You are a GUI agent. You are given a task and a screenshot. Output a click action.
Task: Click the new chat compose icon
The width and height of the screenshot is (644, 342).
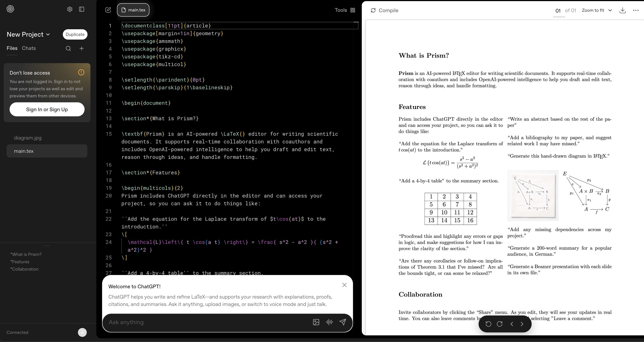click(x=108, y=10)
